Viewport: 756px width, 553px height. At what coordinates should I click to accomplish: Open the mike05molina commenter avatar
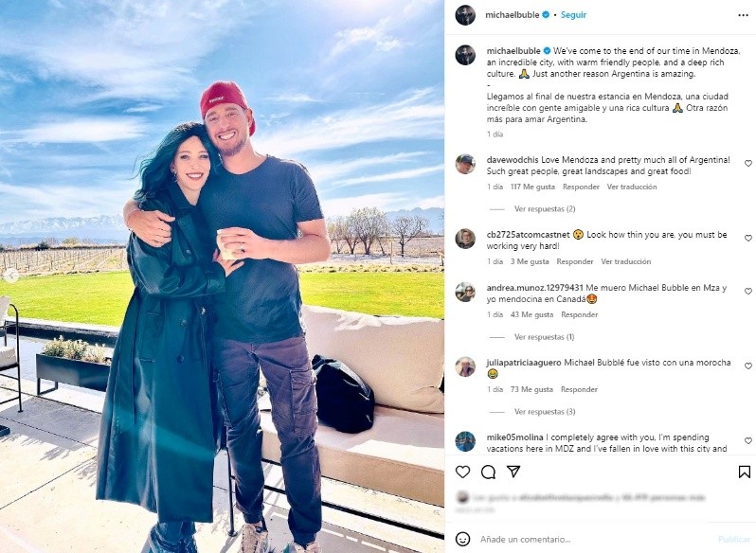465,441
